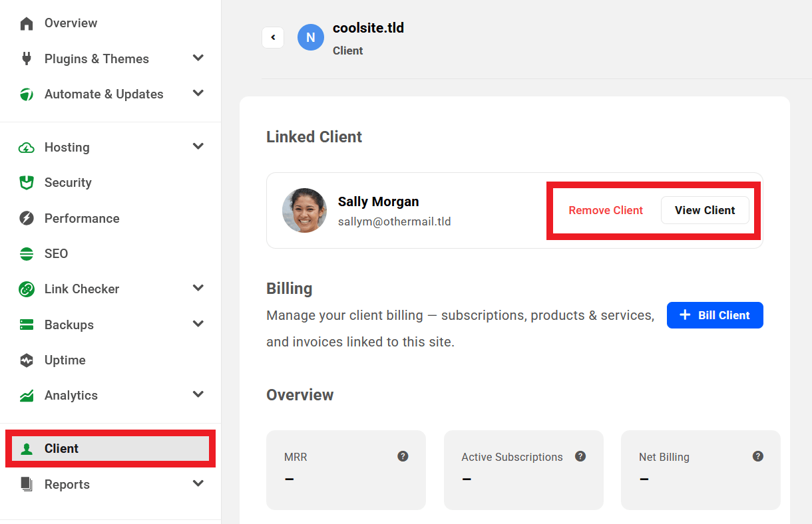This screenshot has width=812, height=524.
Task: Click the Link Checker chain icon
Action: pos(27,289)
